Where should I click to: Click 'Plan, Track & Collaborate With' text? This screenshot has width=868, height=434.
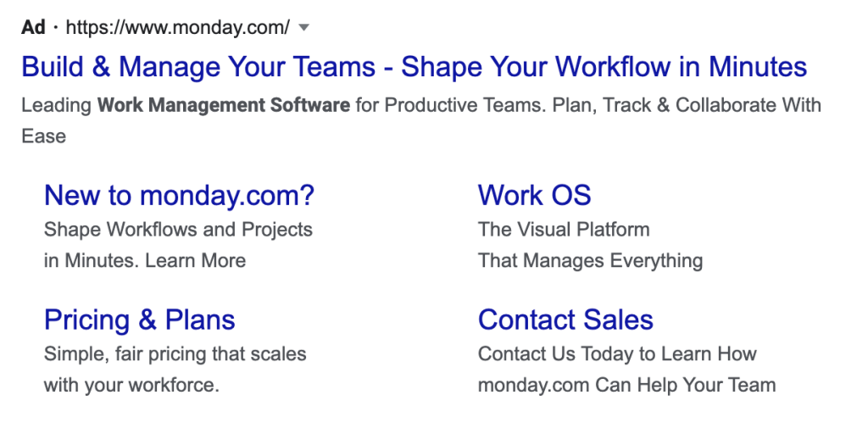687,105
